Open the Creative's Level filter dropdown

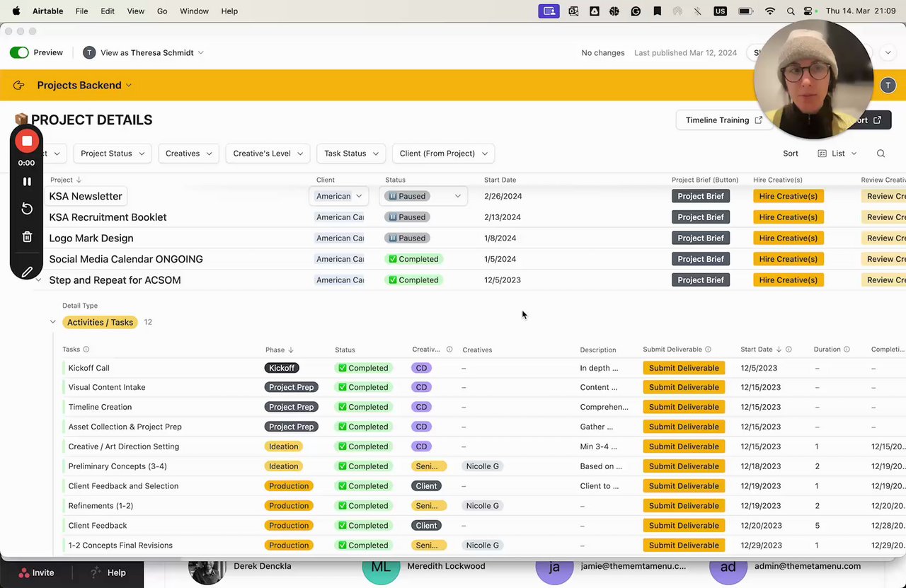pyautogui.click(x=268, y=154)
